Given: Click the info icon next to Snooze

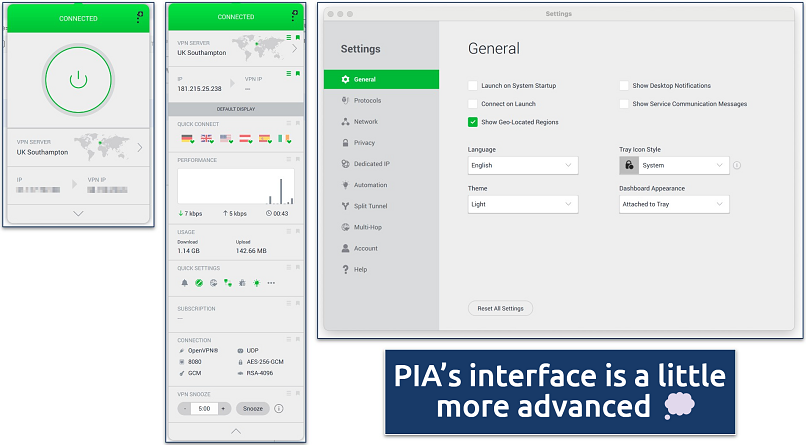Looking at the screenshot, I should coord(279,409).
